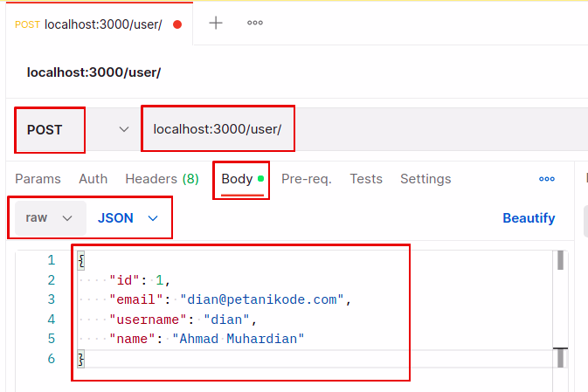Change the JSON format dropdown
The width and height of the screenshot is (588, 392).
[x=128, y=218]
